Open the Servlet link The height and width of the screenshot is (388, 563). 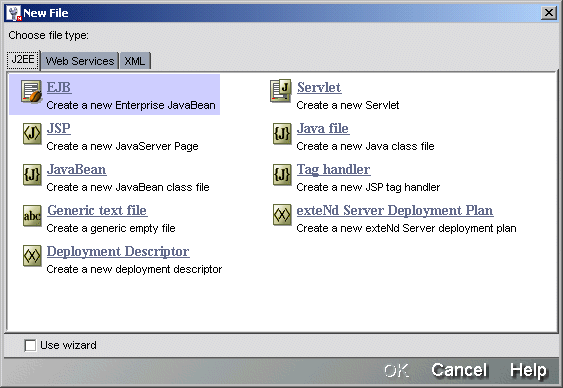(319, 87)
